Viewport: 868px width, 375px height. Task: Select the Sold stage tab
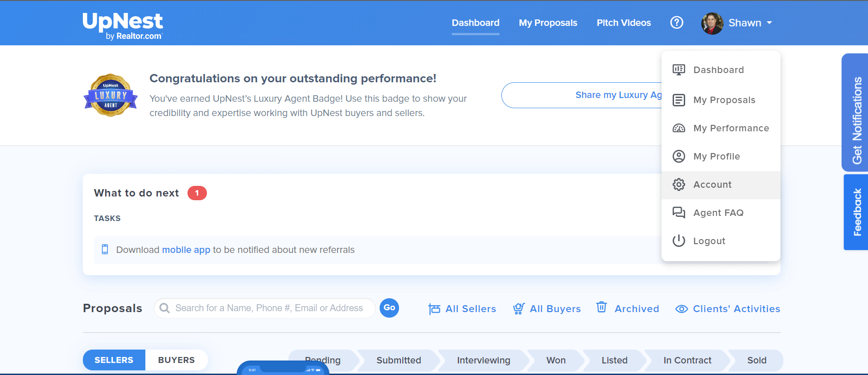pos(756,360)
